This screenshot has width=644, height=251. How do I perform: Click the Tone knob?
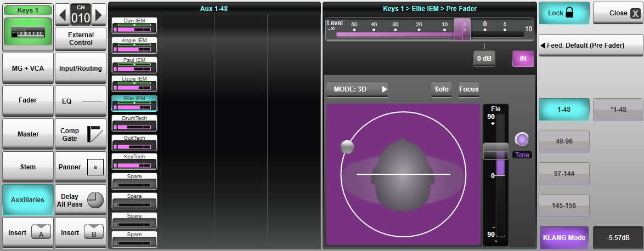point(522,139)
